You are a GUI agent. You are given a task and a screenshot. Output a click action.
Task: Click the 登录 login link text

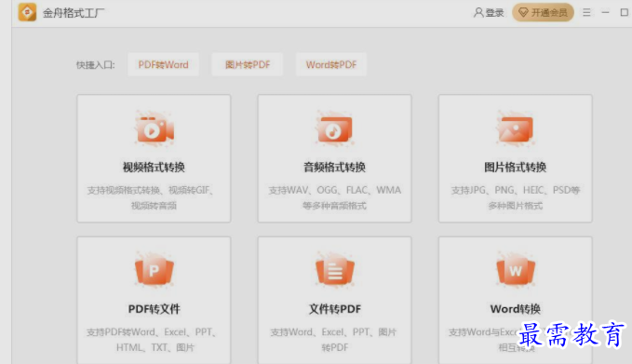(x=494, y=13)
